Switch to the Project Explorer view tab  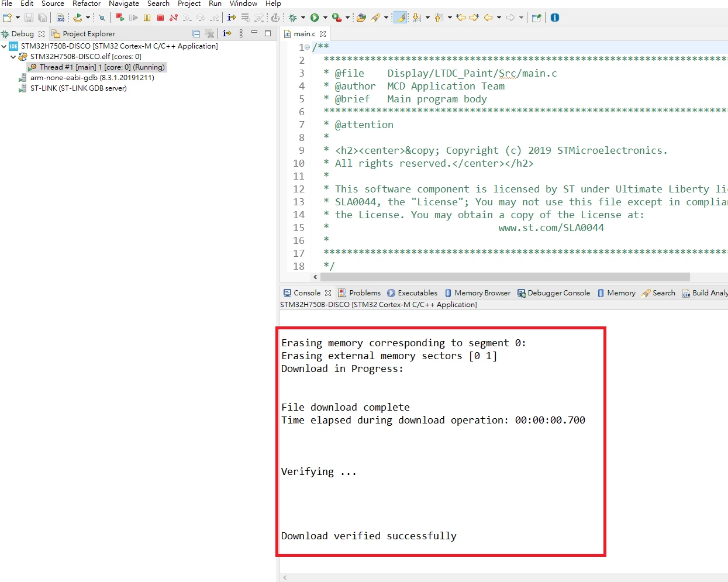83,34
